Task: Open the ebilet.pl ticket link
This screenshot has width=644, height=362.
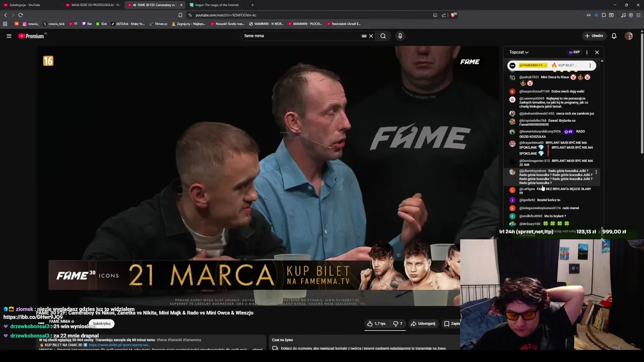Action: pyautogui.click(x=119, y=345)
